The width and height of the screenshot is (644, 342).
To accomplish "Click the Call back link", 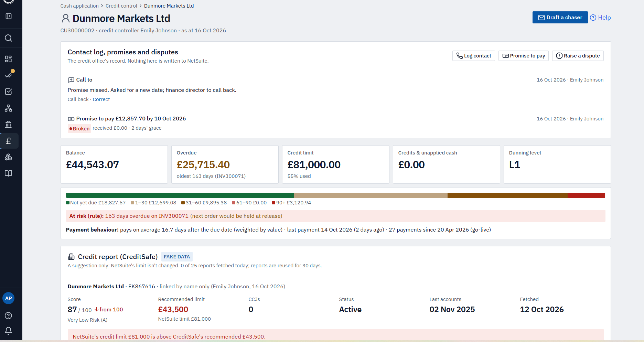I will pos(78,99).
